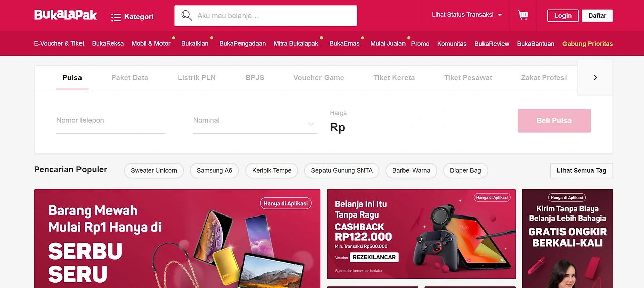Go to BukaReksa in navigation bar
The width and height of the screenshot is (644, 288).
pyautogui.click(x=108, y=44)
